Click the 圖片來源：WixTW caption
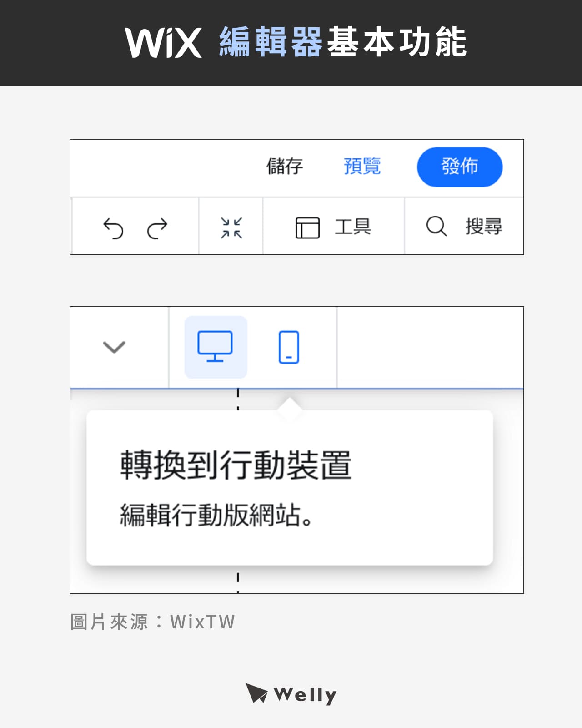 [153, 622]
